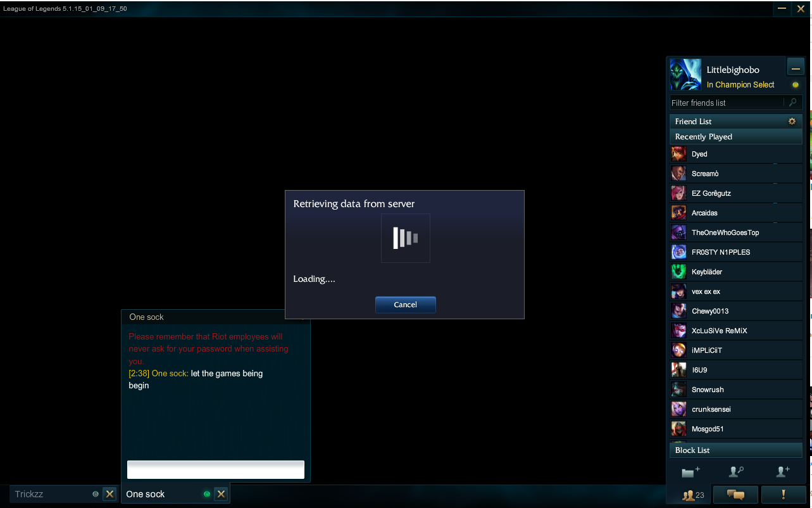Open the chat rooms speech bubble icon
The height and width of the screenshot is (508, 812).
coord(735,495)
